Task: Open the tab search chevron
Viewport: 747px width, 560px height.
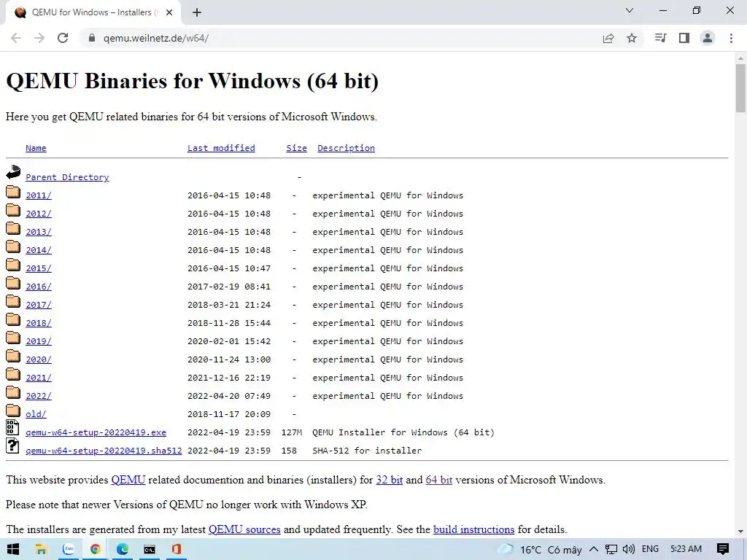Action: 630,10
